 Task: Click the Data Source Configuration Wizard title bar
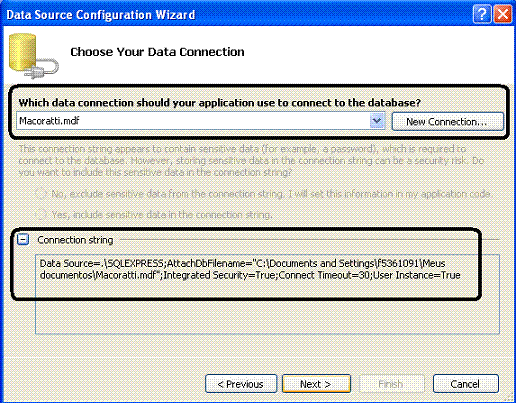[x=233, y=15]
